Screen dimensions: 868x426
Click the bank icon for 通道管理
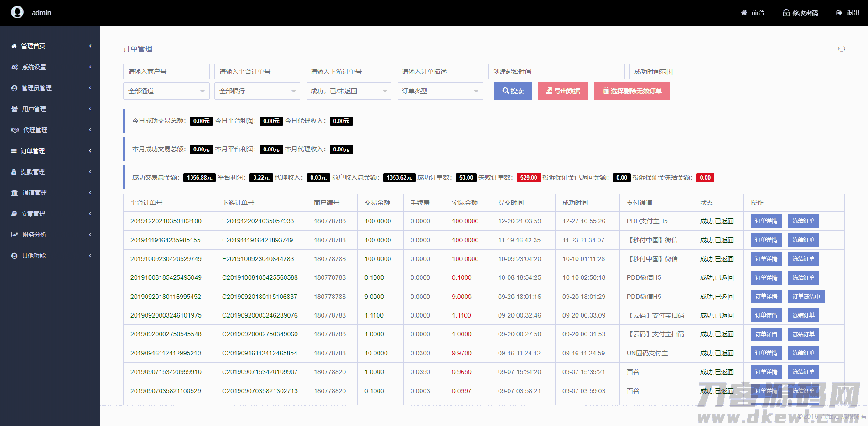pos(15,193)
